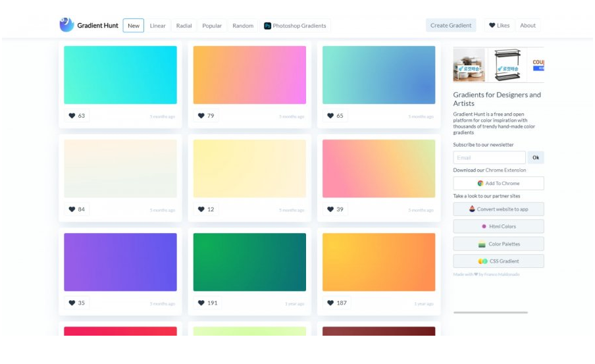Open Photoshop Gradients page
Image resolution: width=595 pixels, height=364 pixels.
click(x=295, y=26)
